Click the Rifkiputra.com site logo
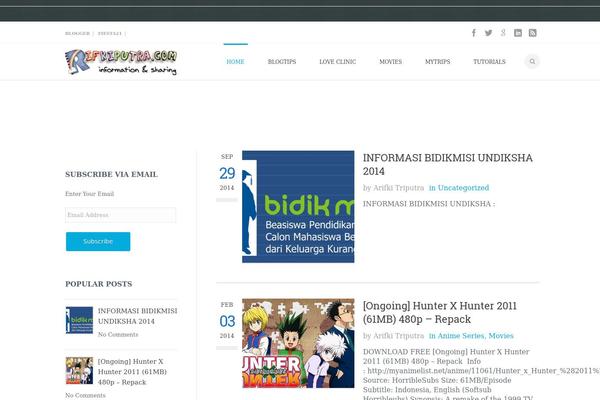Screen dimensions: 600x400 click(x=121, y=62)
